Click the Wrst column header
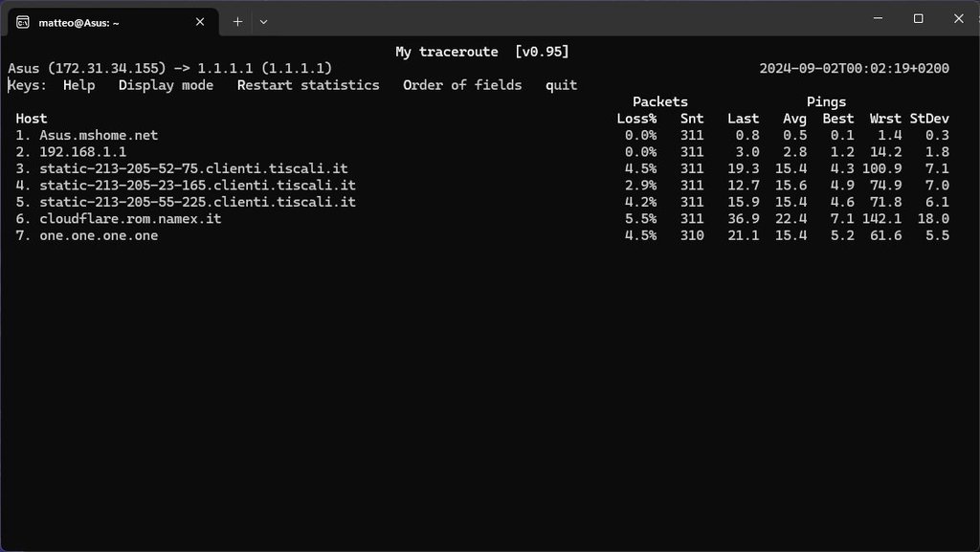The height and width of the screenshot is (552, 980). point(885,119)
